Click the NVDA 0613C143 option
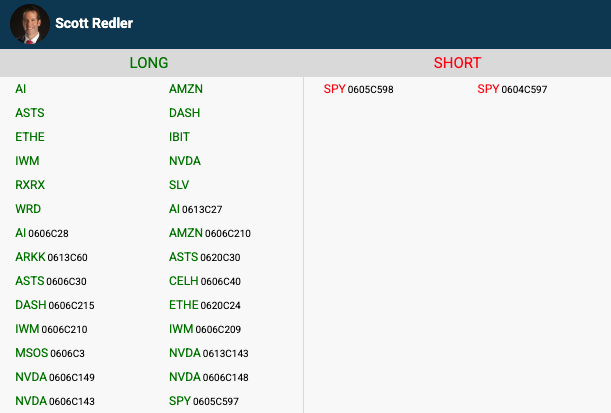 209,353
